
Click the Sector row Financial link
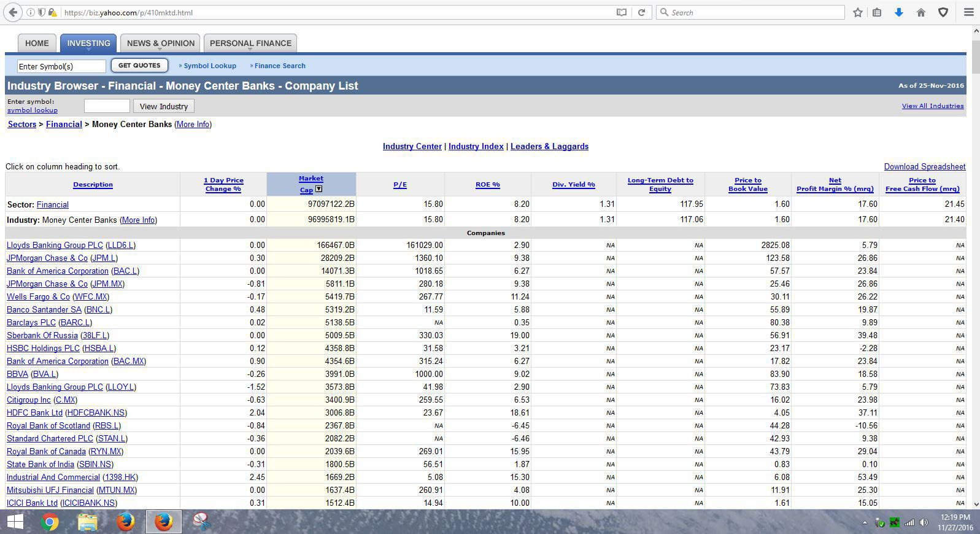[53, 204]
